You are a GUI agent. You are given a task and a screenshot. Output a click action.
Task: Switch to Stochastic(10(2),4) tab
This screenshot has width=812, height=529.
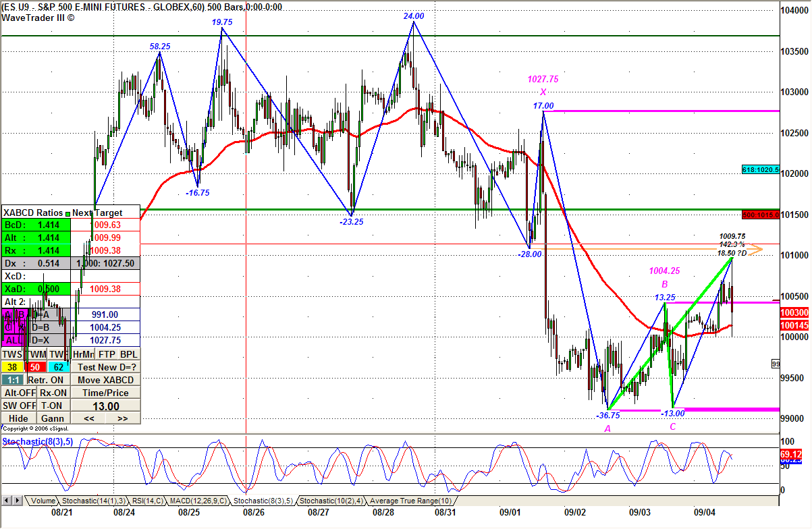click(x=331, y=501)
